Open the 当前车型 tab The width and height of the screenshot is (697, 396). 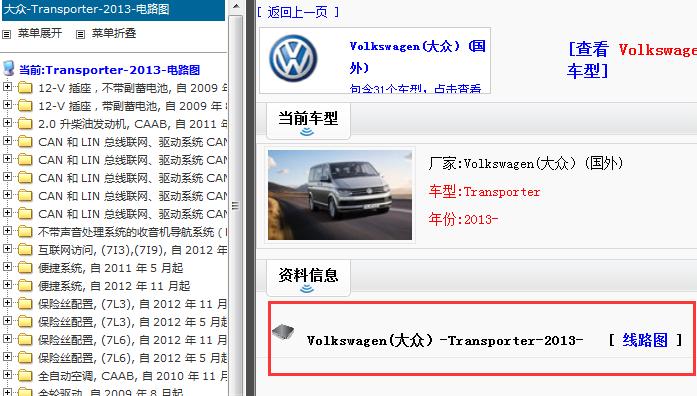[308, 121]
